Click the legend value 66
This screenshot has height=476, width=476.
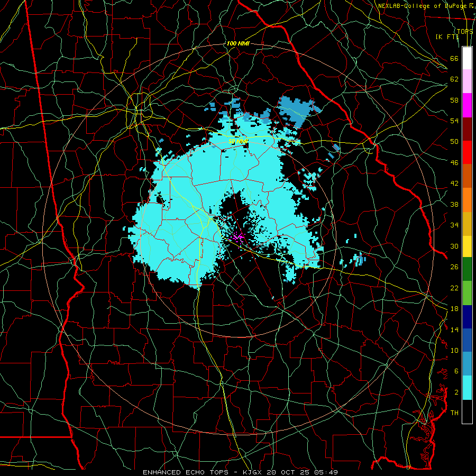pos(454,58)
